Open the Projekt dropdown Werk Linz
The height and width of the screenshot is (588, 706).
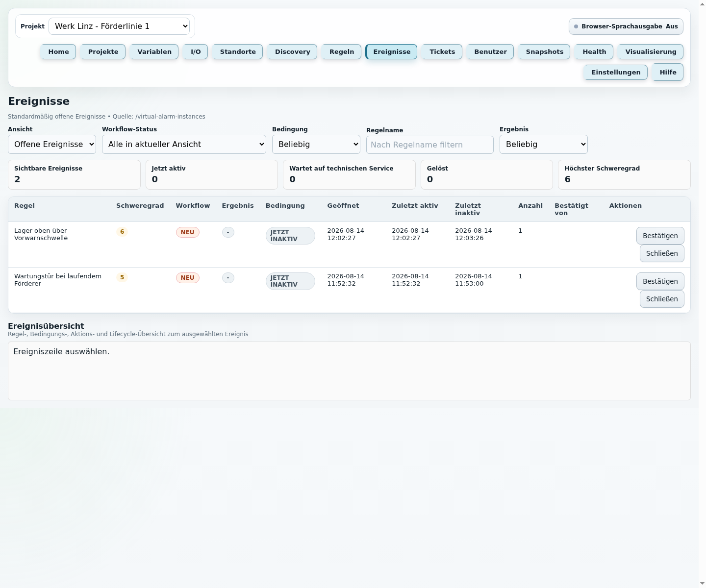pyautogui.click(x=119, y=26)
